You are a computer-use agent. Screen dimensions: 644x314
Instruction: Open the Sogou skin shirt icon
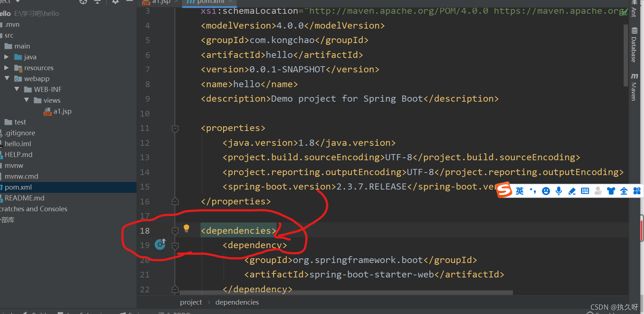(611, 191)
